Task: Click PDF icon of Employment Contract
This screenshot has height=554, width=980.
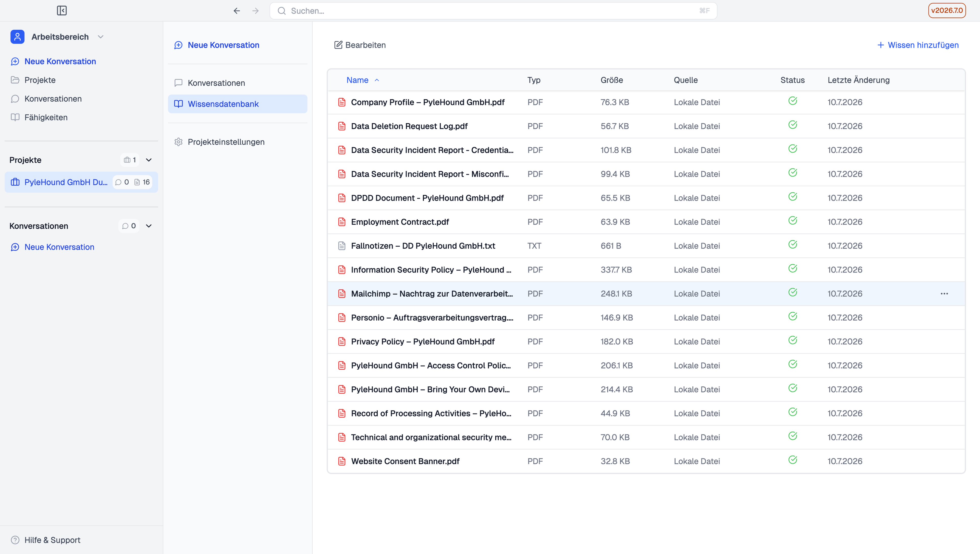Action: (x=342, y=222)
